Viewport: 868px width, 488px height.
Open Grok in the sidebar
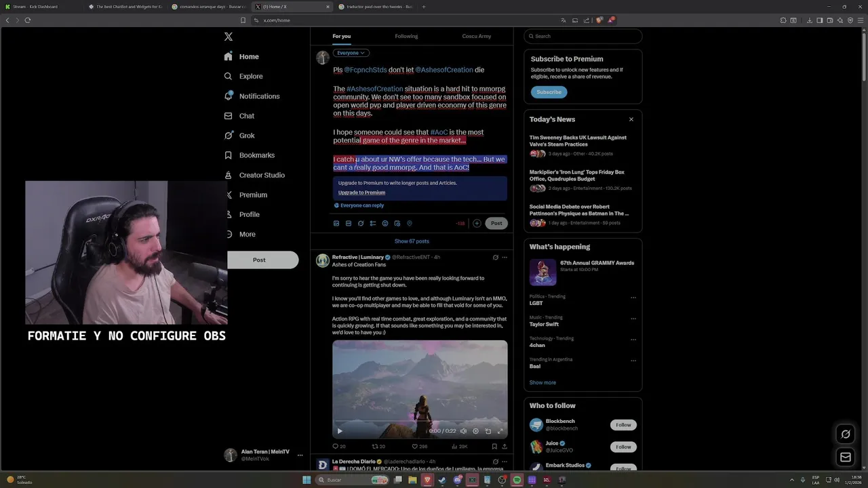(x=239, y=136)
